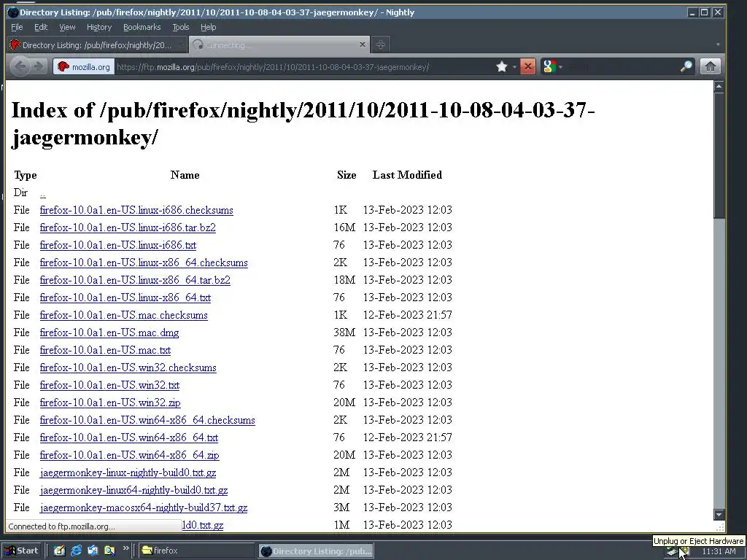This screenshot has height=560, width=747.
Task: Launch Outlook Express from Quick Launch
Action: coord(93,551)
